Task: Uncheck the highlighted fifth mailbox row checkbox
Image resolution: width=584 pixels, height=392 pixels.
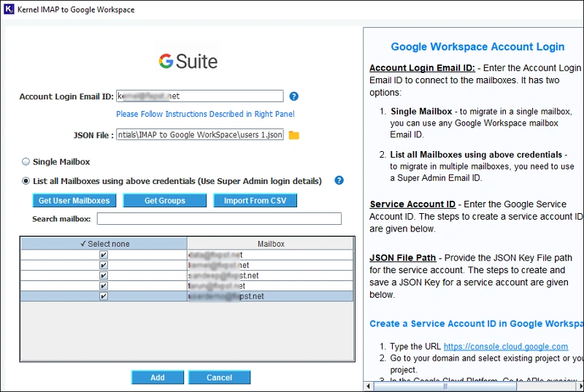Action: [104, 296]
